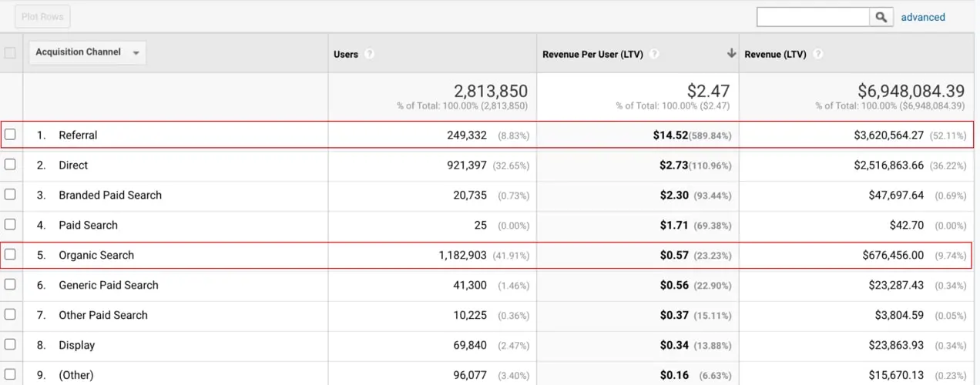Image resolution: width=980 pixels, height=385 pixels.
Task: Select Organic Search users 1,182,903
Action: (x=461, y=255)
